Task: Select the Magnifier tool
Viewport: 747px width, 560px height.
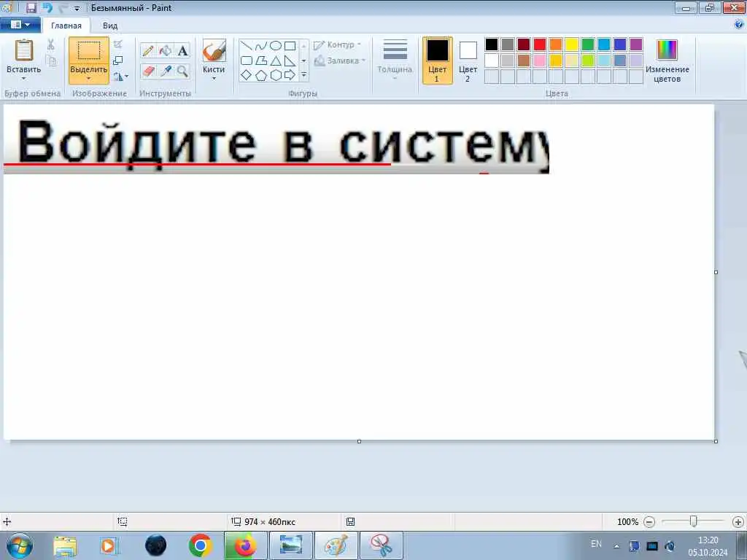Action: [x=182, y=71]
